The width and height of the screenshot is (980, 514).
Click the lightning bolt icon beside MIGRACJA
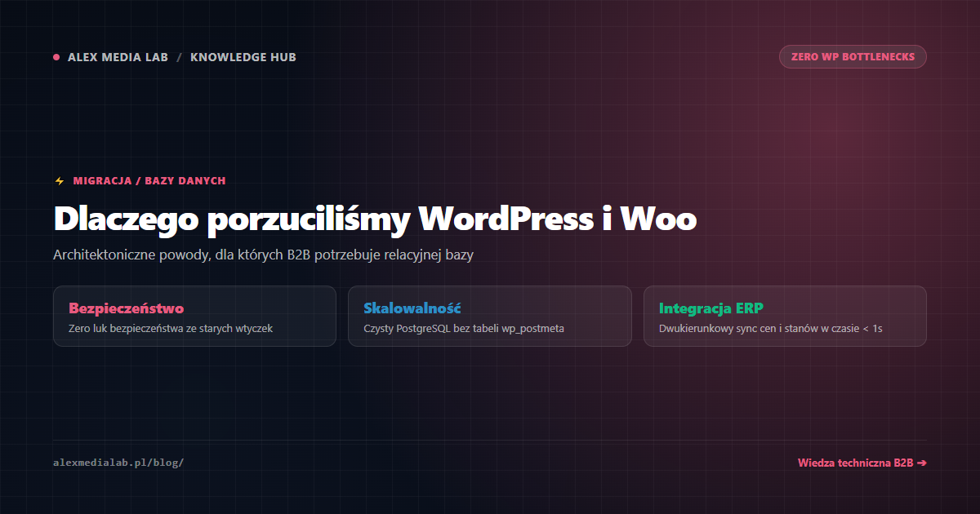(x=59, y=181)
